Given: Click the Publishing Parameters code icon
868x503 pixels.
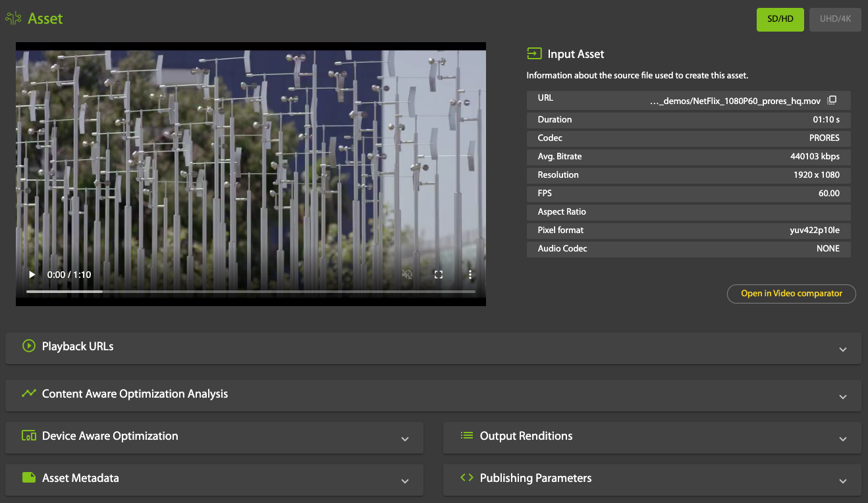Looking at the screenshot, I should tap(467, 478).
